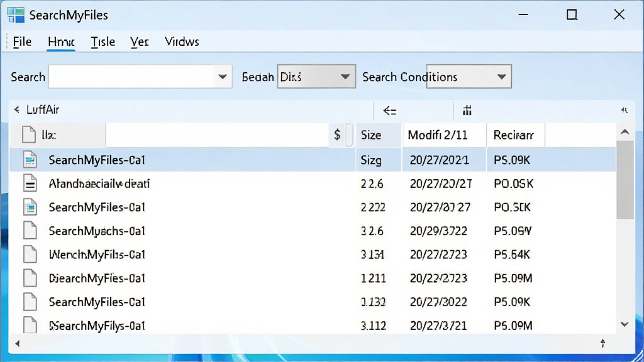Click the left arrow toolbar icon

click(389, 111)
